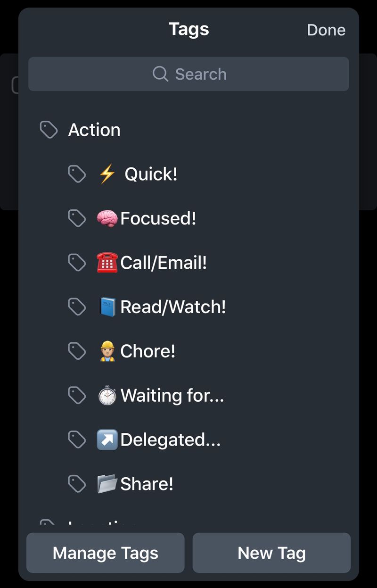Tap Done to close Tags panel

326,30
